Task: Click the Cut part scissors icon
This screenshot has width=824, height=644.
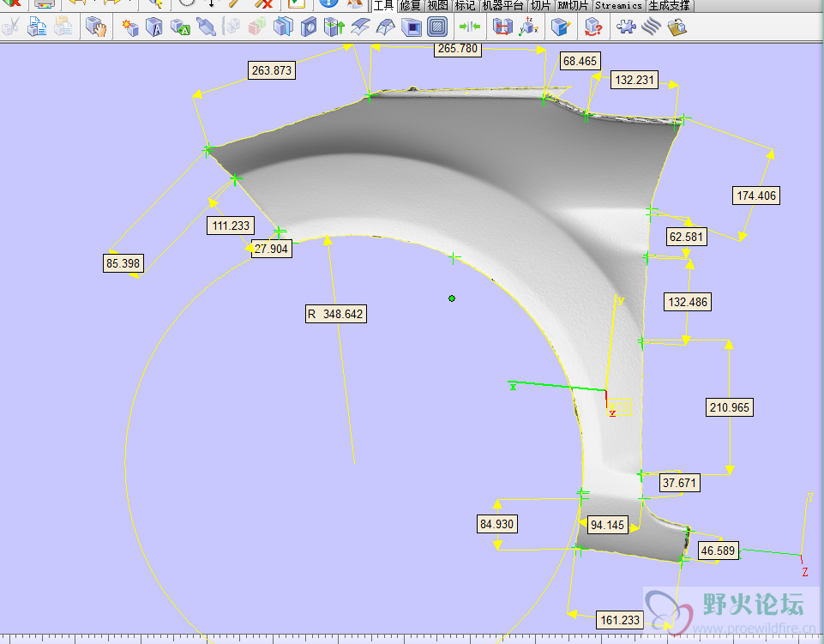Action: point(11,27)
